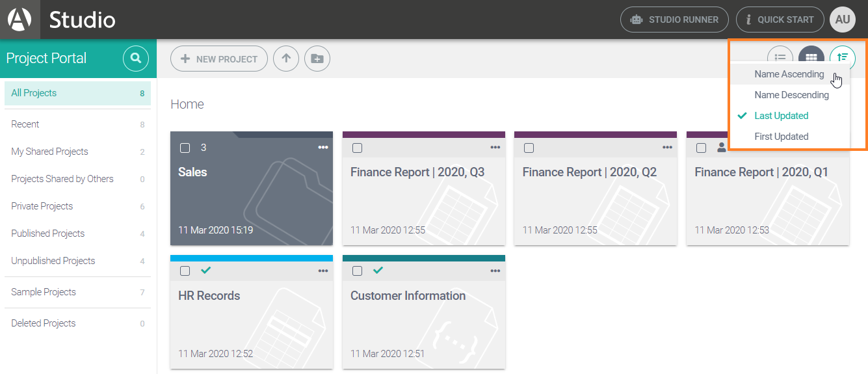Click the Studio logo icon
The height and width of the screenshot is (374, 868).
point(20,20)
